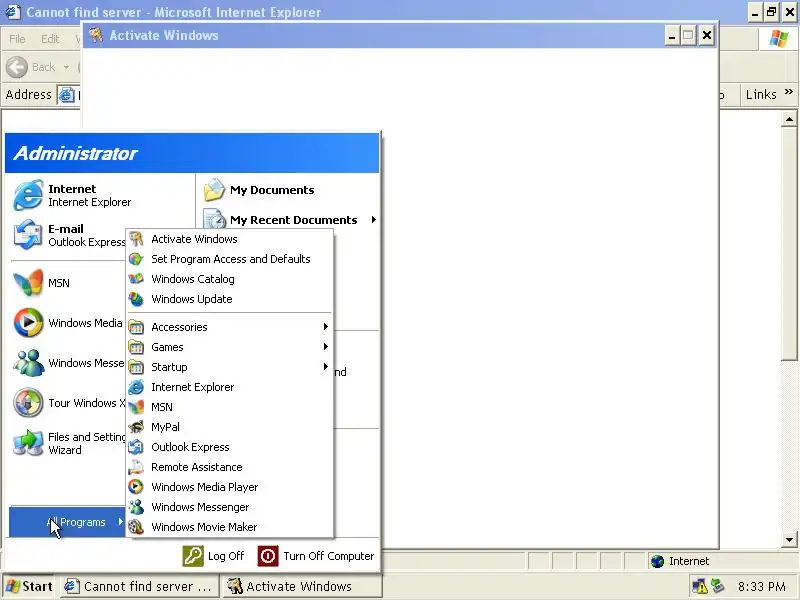Screen dimensions: 800x600
Task: Click Back button in Internet Explorer toolbar
Action: 31,67
